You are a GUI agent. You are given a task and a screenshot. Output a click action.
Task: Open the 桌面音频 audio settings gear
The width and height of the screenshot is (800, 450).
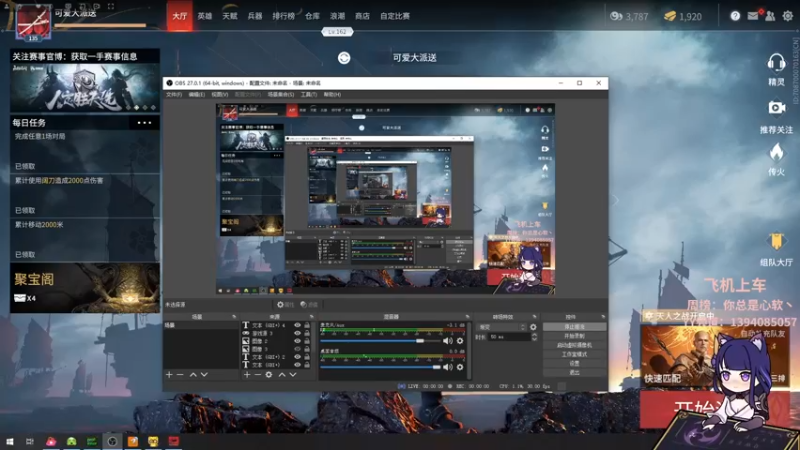click(x=460, y=367)
